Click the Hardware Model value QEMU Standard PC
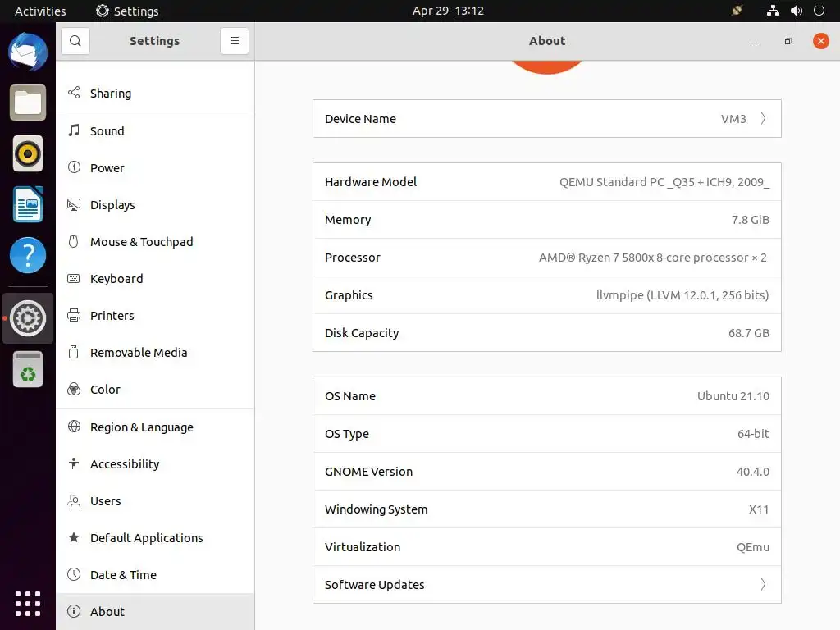 [664, 182]
